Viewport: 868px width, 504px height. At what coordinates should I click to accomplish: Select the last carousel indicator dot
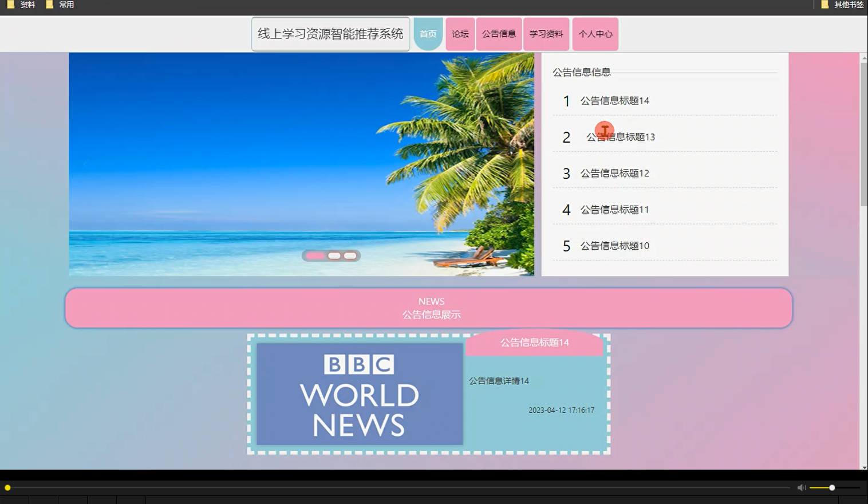[x=350, y=255]
